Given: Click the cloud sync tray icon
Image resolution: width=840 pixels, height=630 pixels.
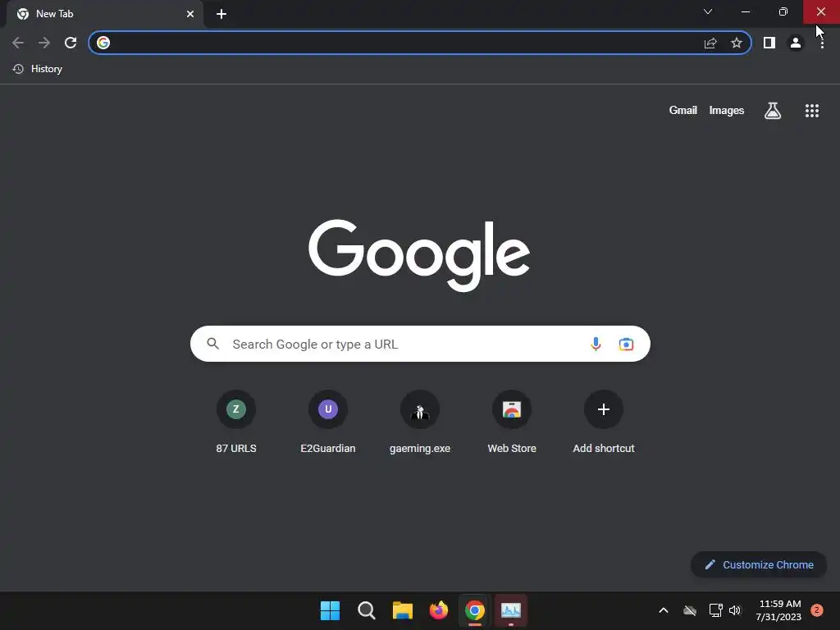Looking at the screenshot, I should pos(690,610).
